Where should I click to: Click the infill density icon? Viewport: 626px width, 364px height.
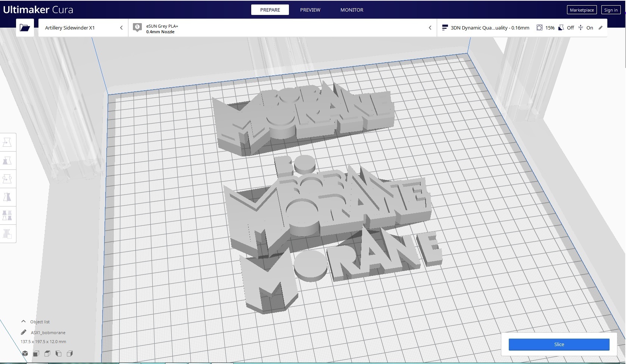click(x=539, y=28)
